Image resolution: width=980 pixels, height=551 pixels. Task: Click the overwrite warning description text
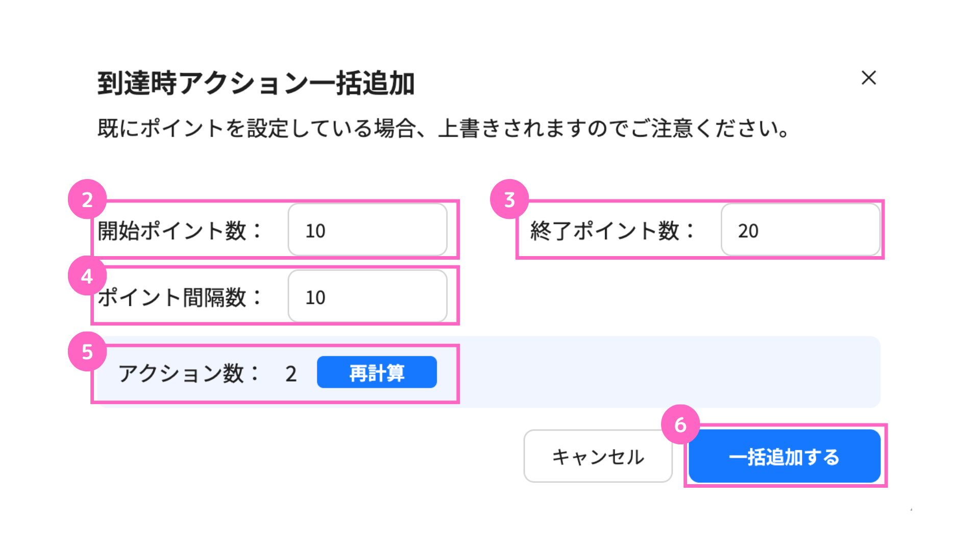[443, 128]
